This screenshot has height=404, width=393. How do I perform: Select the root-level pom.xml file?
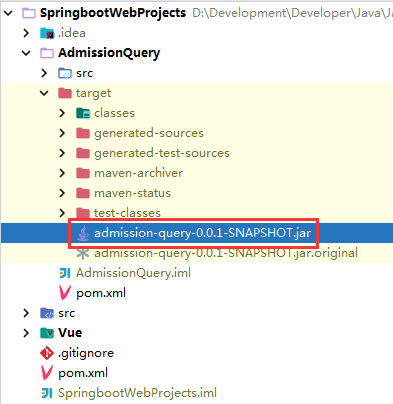[x=83, y=373]
